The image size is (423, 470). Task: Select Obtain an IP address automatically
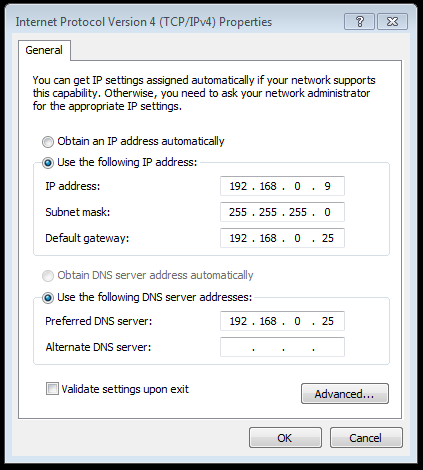point(48,142)
